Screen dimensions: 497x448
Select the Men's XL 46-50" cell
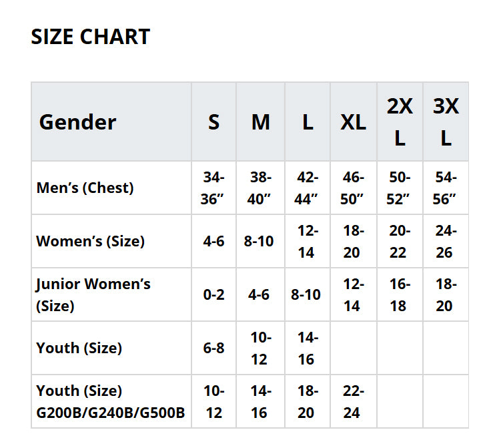pyautogui.click(x=352, y=188)
